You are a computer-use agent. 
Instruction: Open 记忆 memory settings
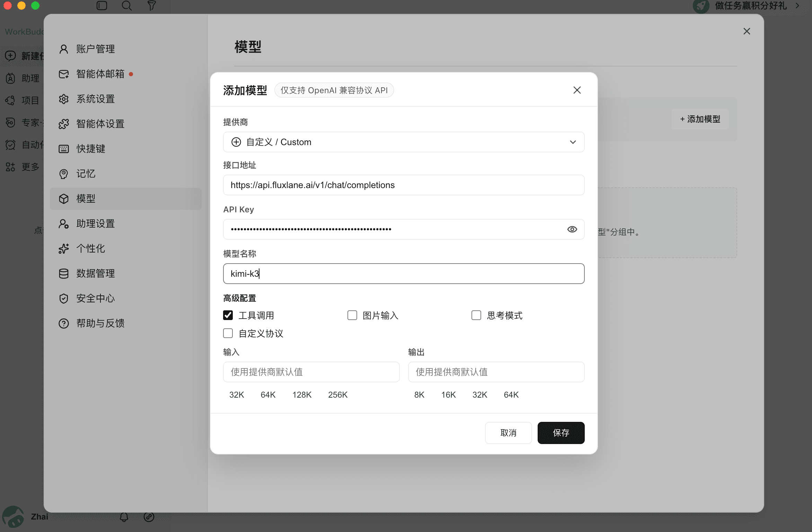125,174
